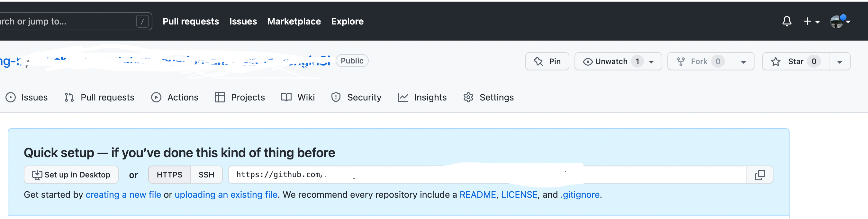Go to Marketplace
Viewport: 868px width, 219px height.
coord(294,21)
